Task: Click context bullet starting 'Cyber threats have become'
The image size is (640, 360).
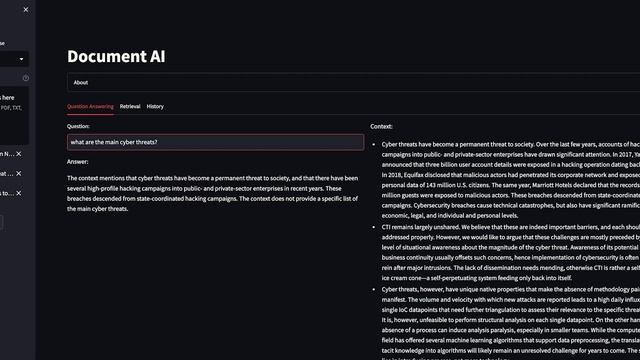Action: 511,180
